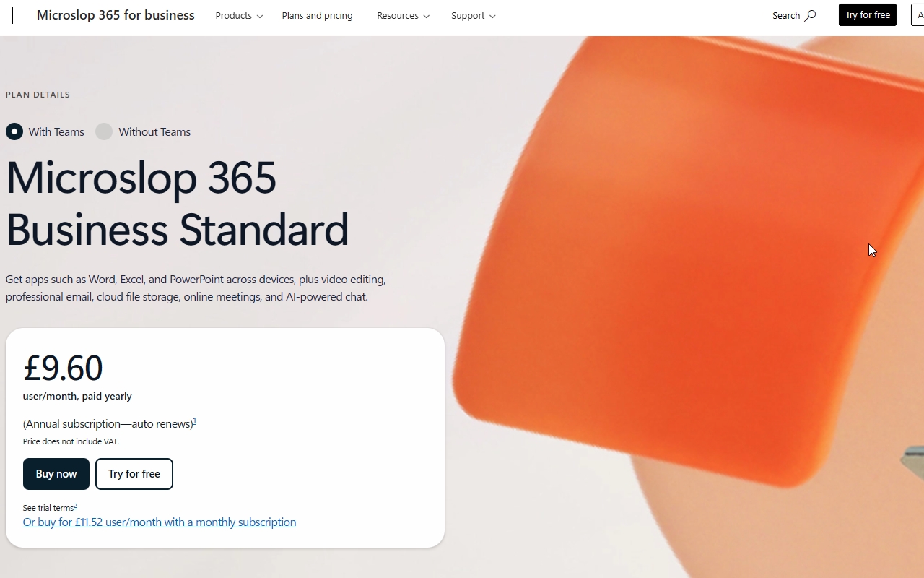924x578 pixels.
Task: Choose the Without Teams radio option
Action: (x=104, y=131)
